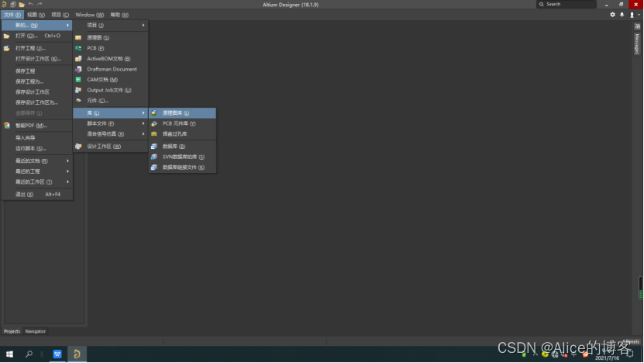The width and height of the screenshot is (644, 363).
Task: Click the Draftsman Document icon
Action: click(x=78, y=69)
